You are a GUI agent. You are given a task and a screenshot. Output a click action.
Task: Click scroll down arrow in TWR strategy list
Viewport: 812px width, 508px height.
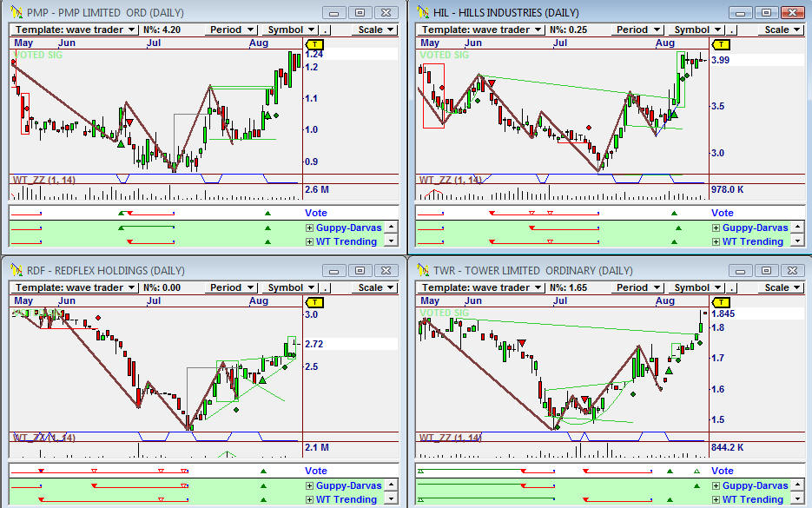(x=798, y=498)
